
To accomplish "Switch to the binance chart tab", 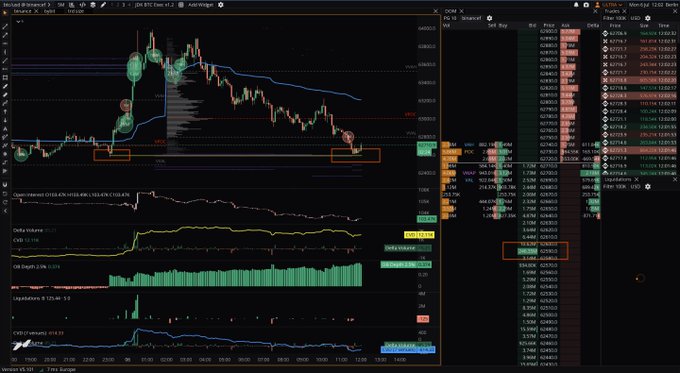I will coord(23,11).
